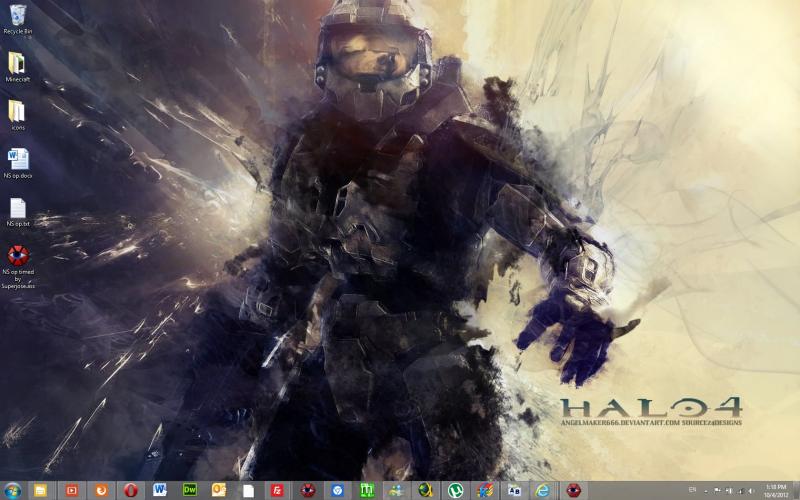Select the NS op.txt text file

[x=18, y=212]
